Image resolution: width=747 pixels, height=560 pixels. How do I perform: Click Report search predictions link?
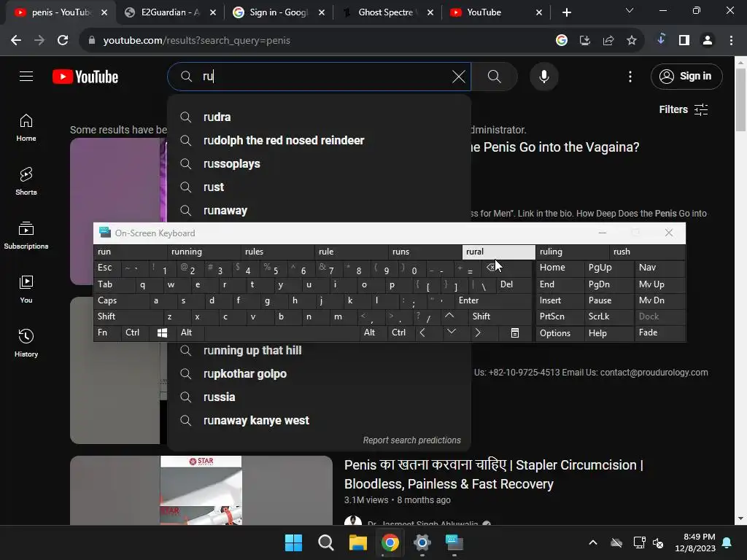tap(411, 440)
